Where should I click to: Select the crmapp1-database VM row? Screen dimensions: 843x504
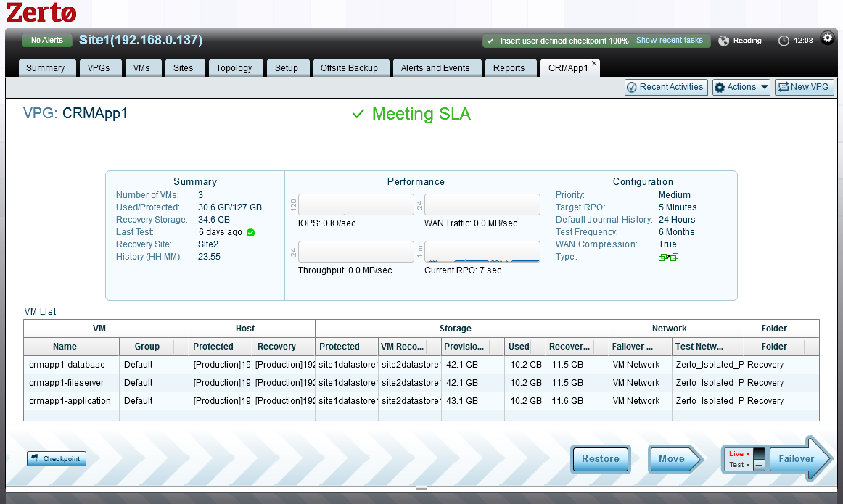point(67,365)
